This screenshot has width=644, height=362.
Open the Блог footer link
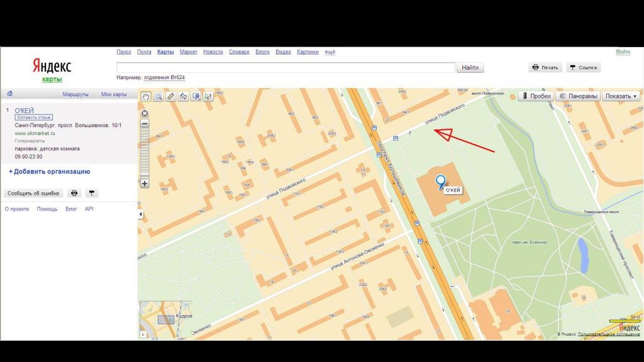click(x=71, y=209)
